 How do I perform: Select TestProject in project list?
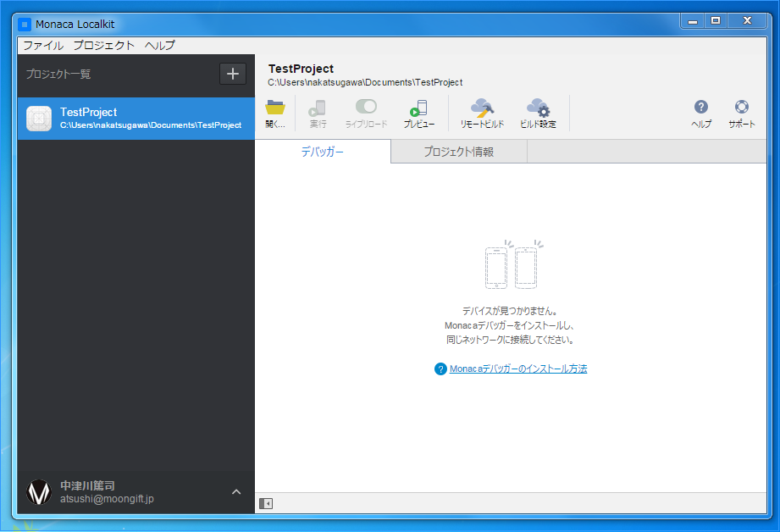pos(136,118)
